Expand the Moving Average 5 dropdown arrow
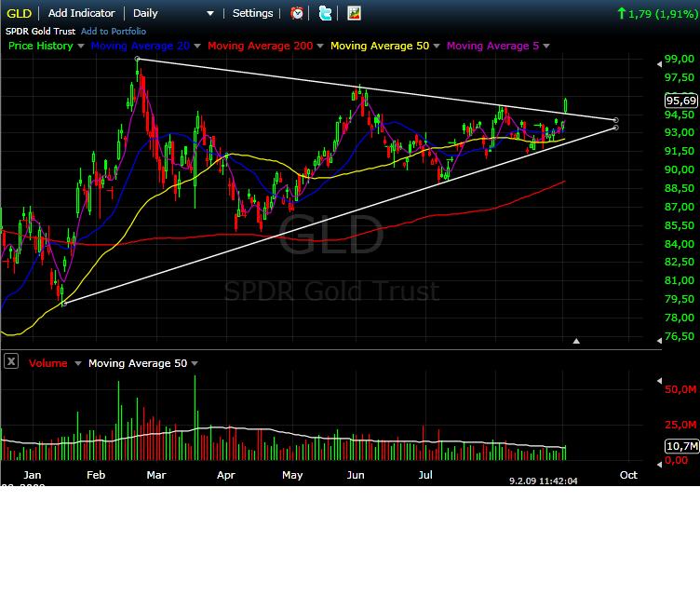Screen dimensions: 700x596 click(x=546, y=46)
